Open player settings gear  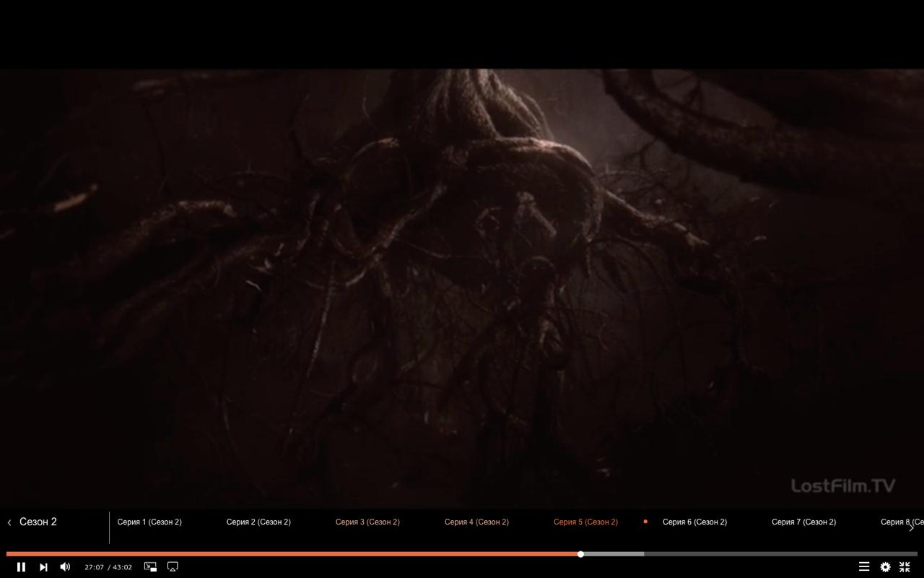point(885,567)
